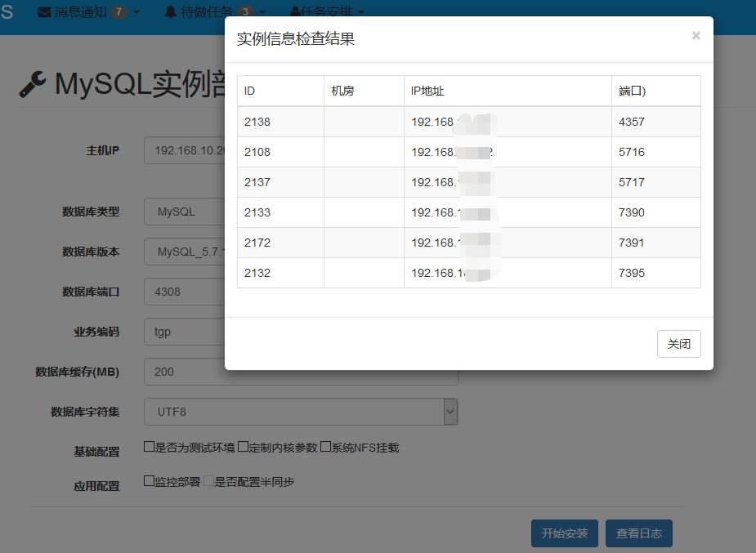Expand caret next to 任务安排
Image resolution: width=756 pixels, height=553 pixels.
(361, 12)
